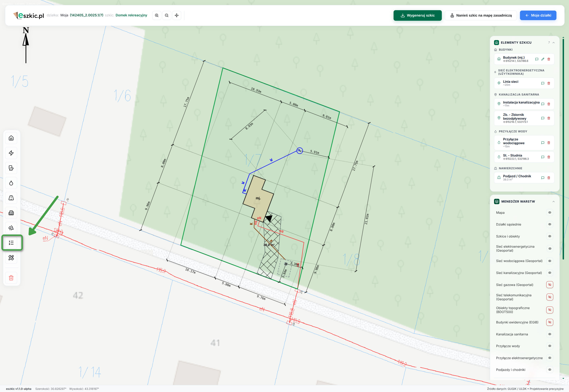Show Sieć telekomunikacyjna (Geoportal) layer
Viewport: 569px width, 392px height.
550,297
